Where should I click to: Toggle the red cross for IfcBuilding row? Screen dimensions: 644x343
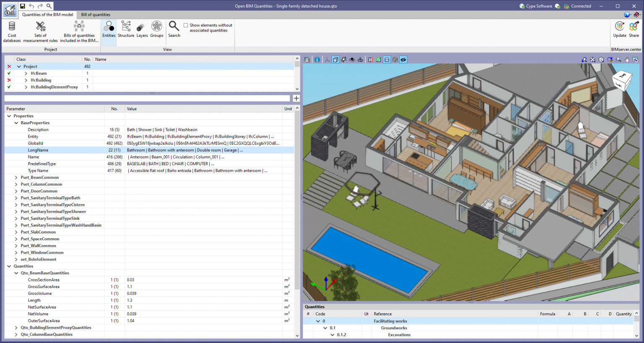9,80
